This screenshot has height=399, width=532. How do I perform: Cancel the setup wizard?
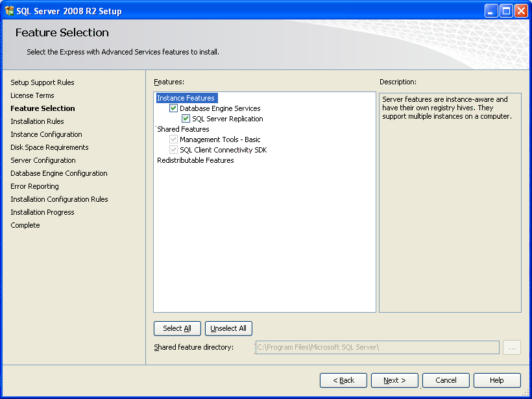coord(446,380)
